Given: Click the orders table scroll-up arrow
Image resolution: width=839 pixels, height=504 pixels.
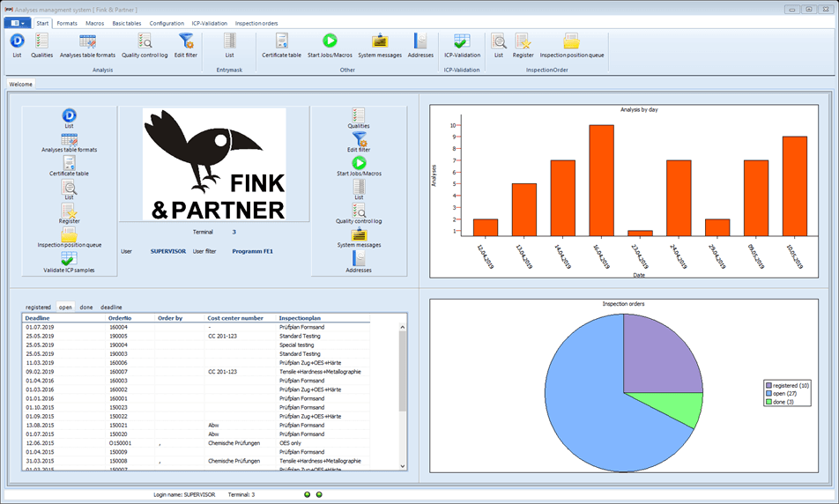Looking at the screenshot, I should 403,327.
